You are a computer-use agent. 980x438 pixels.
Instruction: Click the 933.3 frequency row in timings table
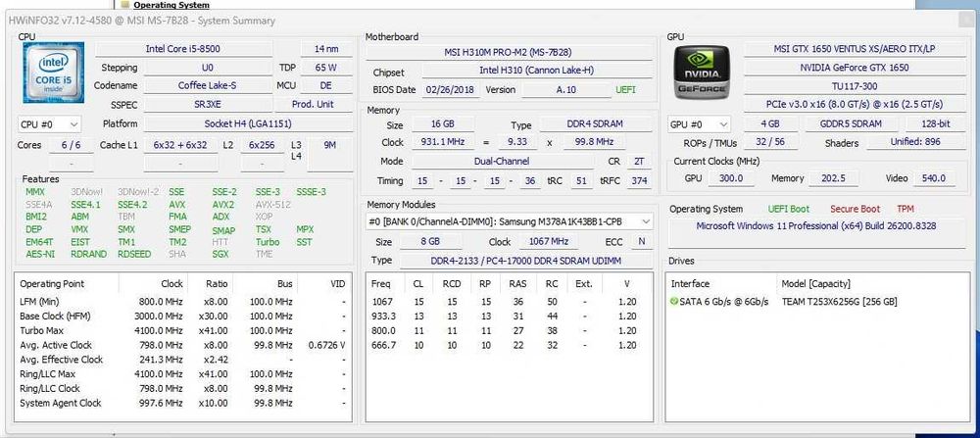509,316
